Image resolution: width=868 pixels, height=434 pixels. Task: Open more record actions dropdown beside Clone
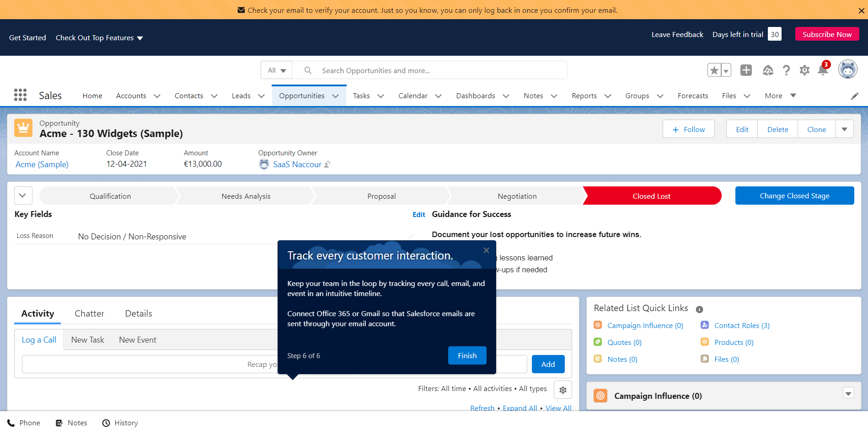pos(845,129)
